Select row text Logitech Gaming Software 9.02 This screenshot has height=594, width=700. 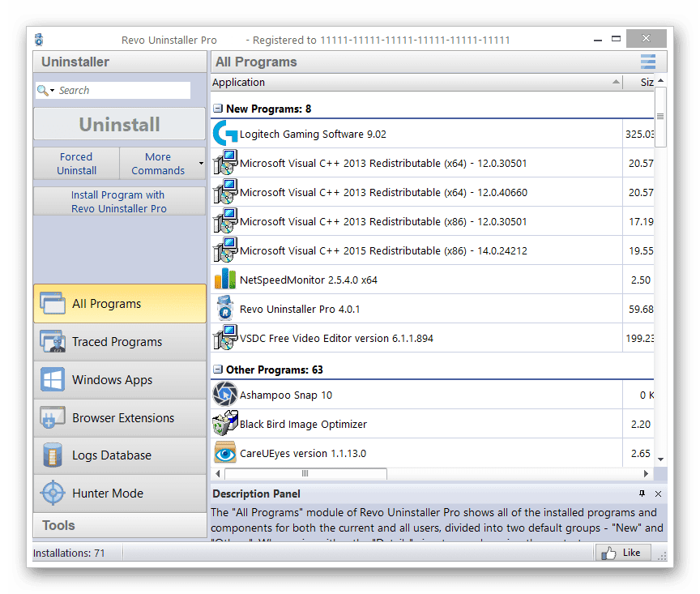(313, 134)
